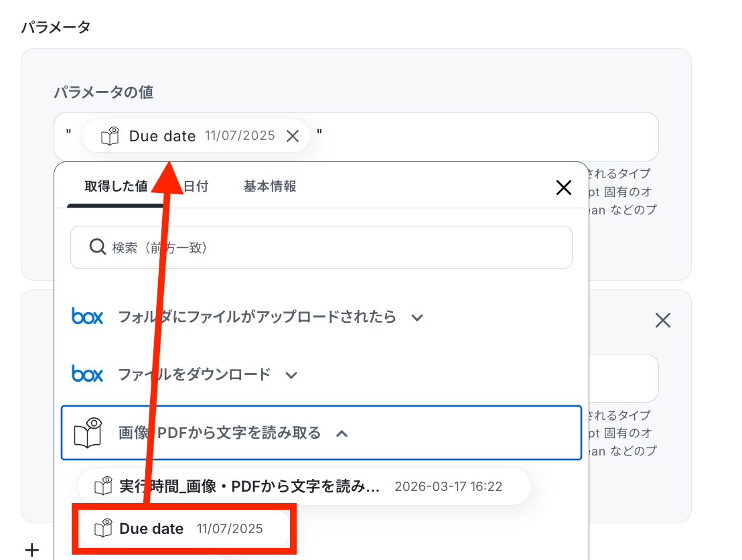
Task: Click the 2026-03-17 16:22 timestamp
Action: [x=448, y=486]
